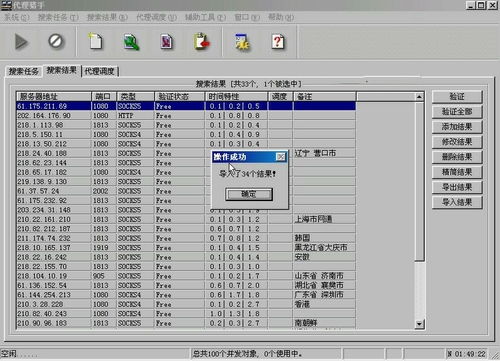Click the 添加结果 button

[457, 127]
